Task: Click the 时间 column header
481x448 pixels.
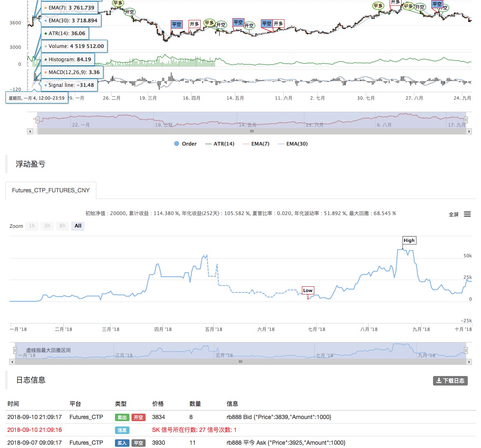Action: (13, 404)
